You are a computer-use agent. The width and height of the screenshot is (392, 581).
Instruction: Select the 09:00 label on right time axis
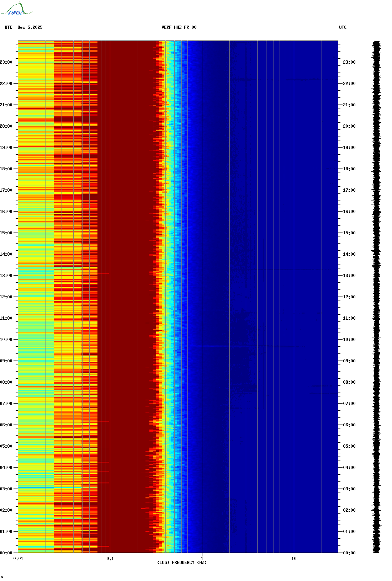tap(349, 361)
